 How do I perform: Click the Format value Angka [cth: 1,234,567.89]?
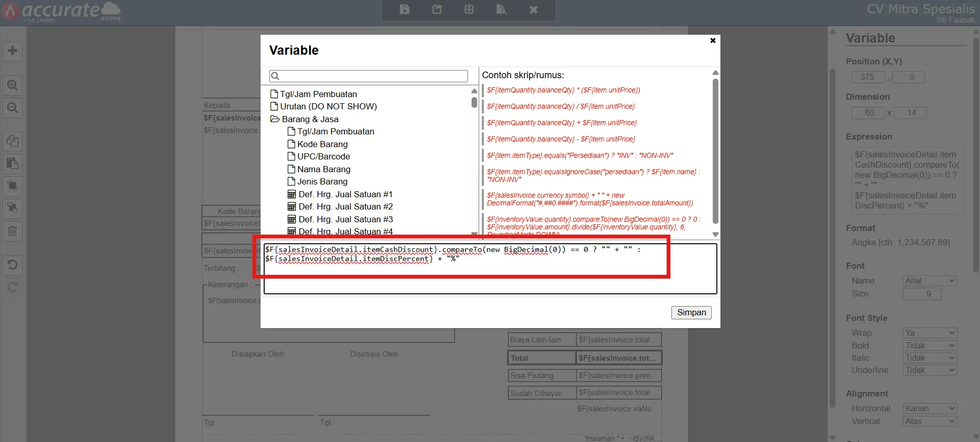coord(900,242)
